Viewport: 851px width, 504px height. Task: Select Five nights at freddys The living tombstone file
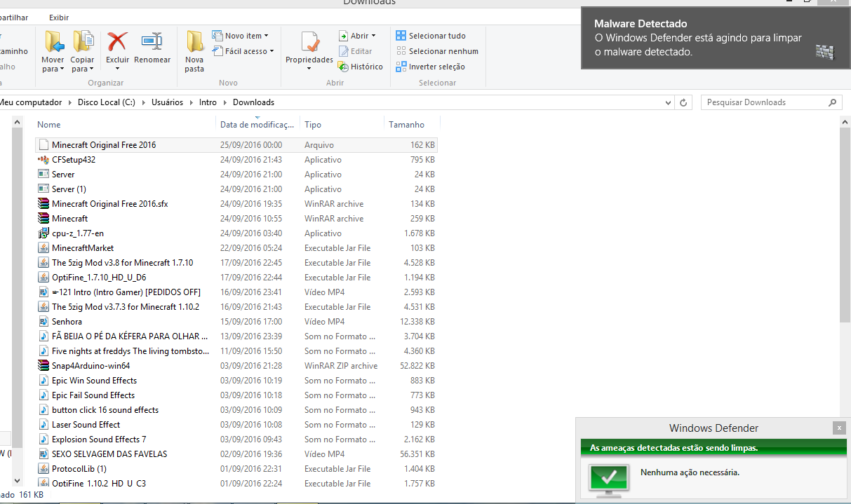236,351
